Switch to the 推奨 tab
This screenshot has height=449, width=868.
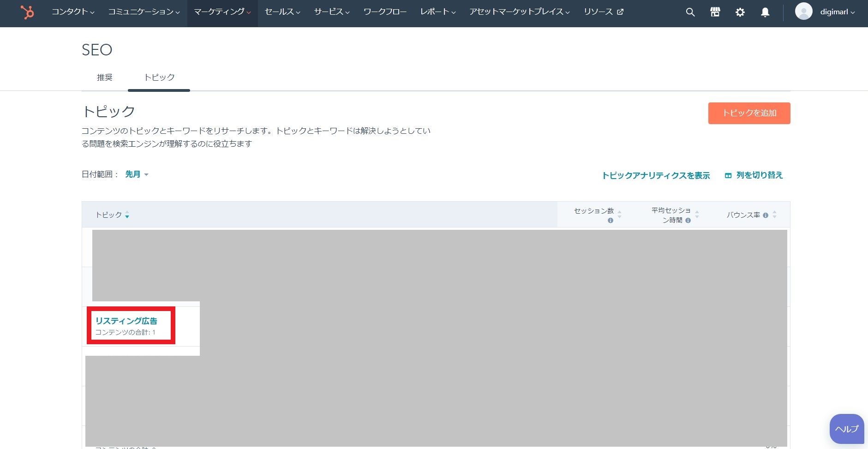105,78
